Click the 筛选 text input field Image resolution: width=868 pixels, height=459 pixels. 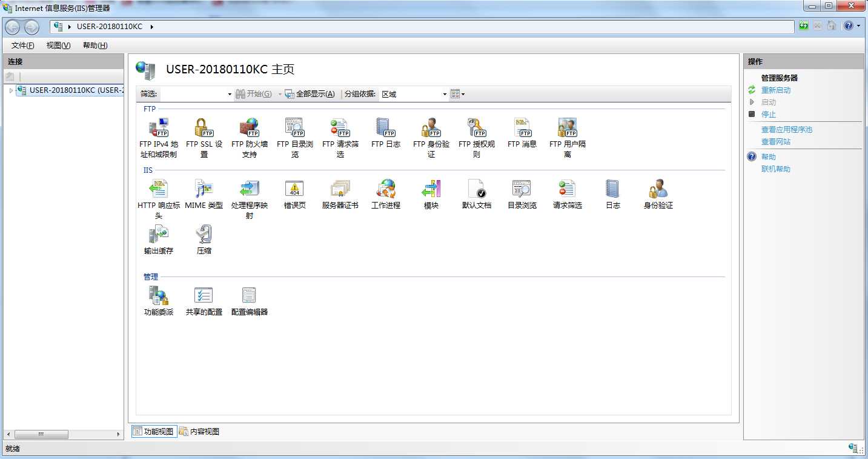click(x=193, y=94)
